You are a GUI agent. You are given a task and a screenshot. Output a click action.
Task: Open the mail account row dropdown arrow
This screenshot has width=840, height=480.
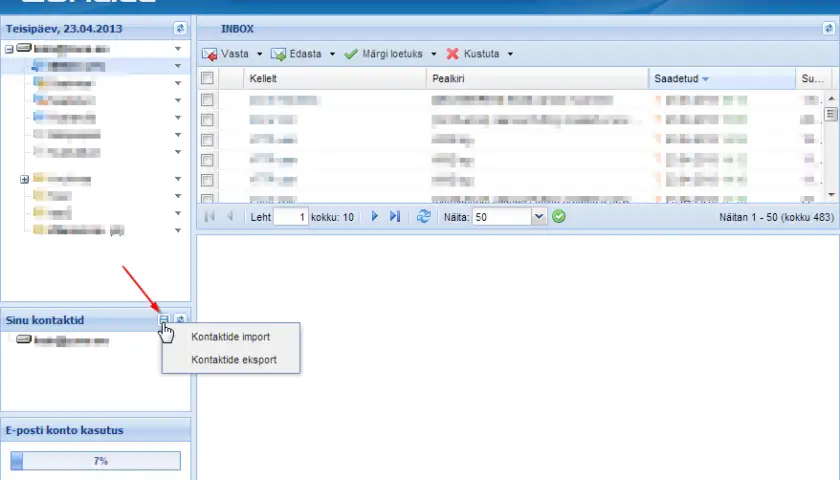pos(178,49)
